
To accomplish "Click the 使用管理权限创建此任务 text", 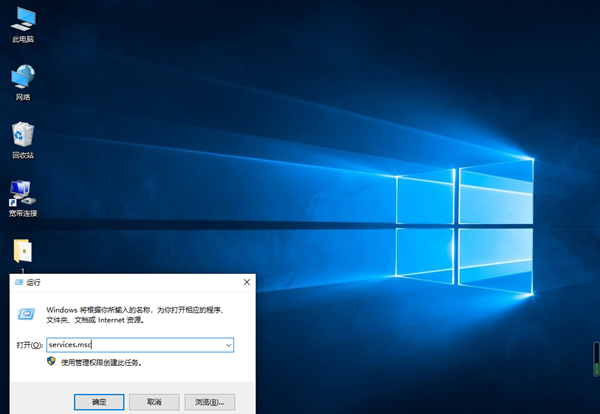I will [x=101, y=362].
